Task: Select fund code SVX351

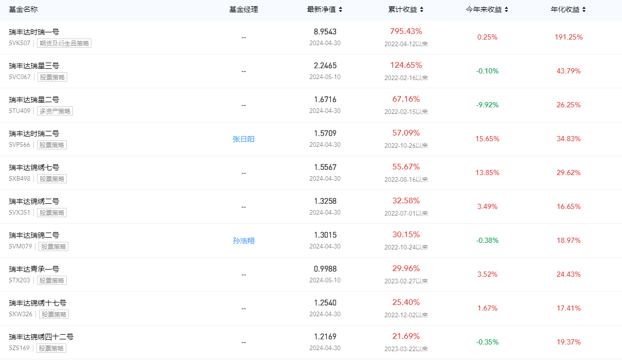Action: [x=20, y=213]
